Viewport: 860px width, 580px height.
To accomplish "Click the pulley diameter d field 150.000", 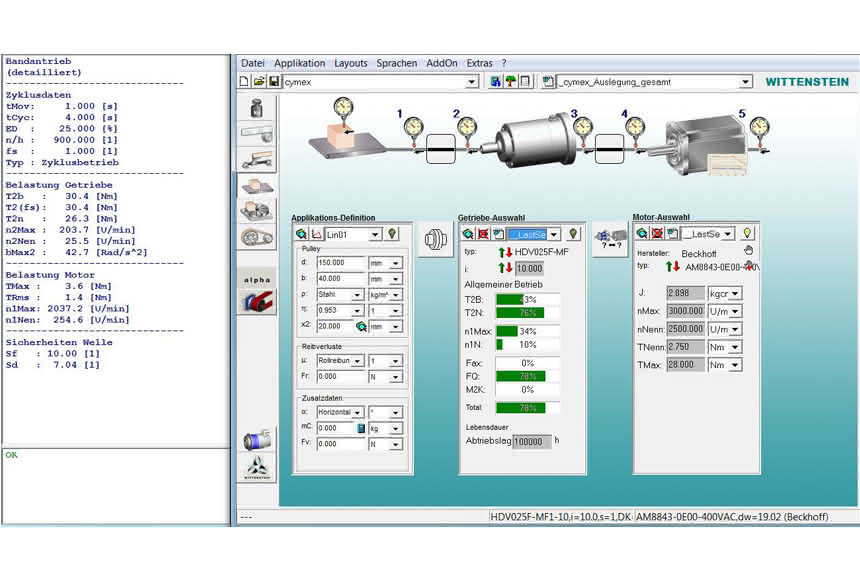I will 341,263.
